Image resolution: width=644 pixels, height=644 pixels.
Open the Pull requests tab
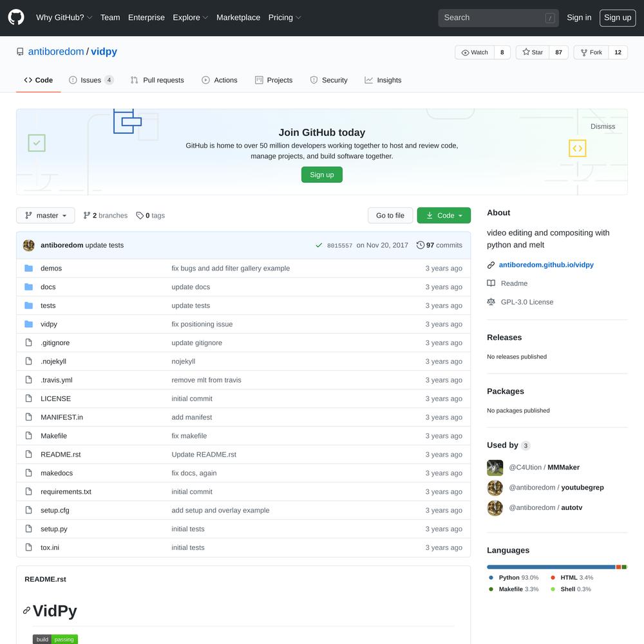click(x=157, y=80)
